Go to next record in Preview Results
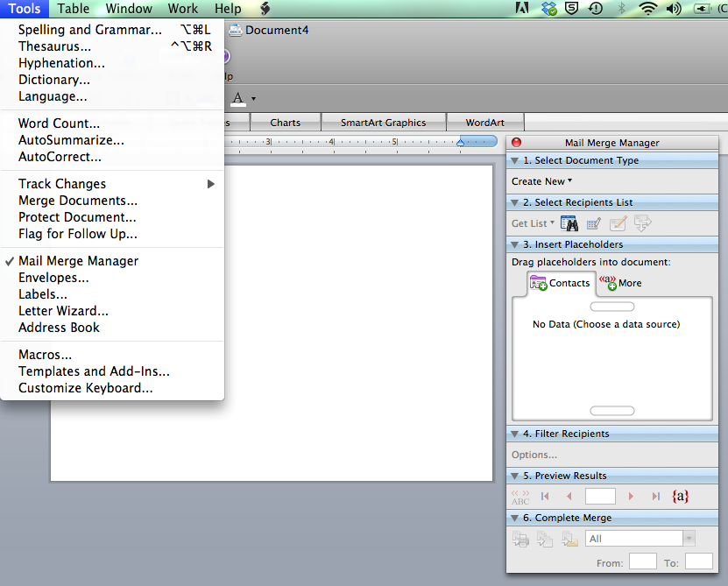Image resolution: width=728 pixels, height=586 pixels. pyautogui.click(x=631, y=497)
